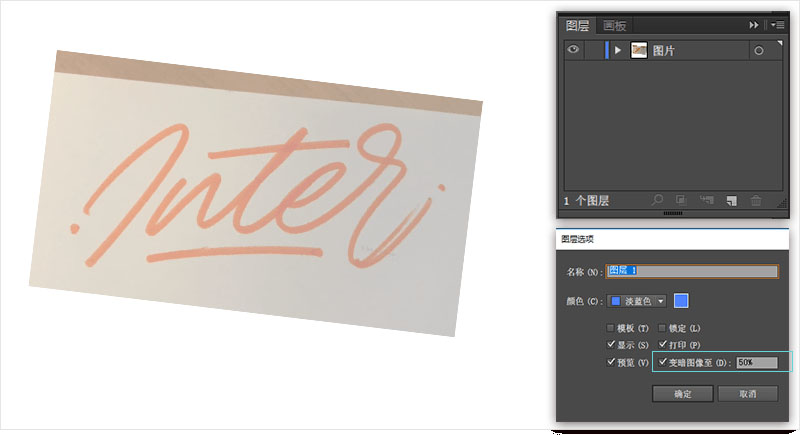Click the blue color swatch beside dropdown

click(x=681, y=301)
